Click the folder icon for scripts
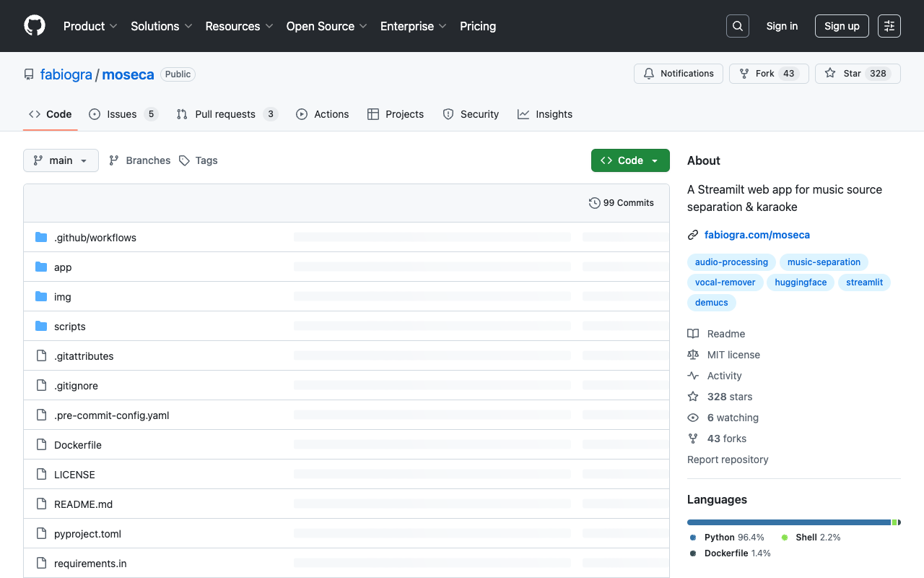Image resolution: width=924 pixels, height=578 pixels. click(41, 327)
